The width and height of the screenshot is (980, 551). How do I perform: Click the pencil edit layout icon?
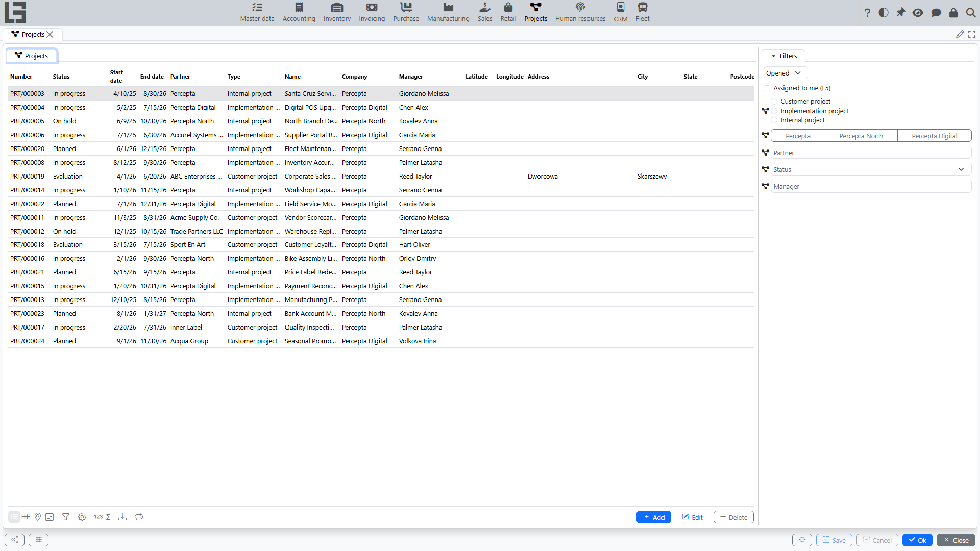pos(960,34)
